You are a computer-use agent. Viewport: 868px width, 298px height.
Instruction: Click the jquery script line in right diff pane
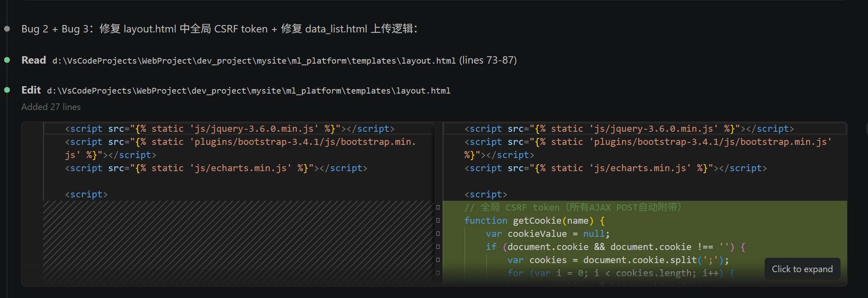[629, 129]
